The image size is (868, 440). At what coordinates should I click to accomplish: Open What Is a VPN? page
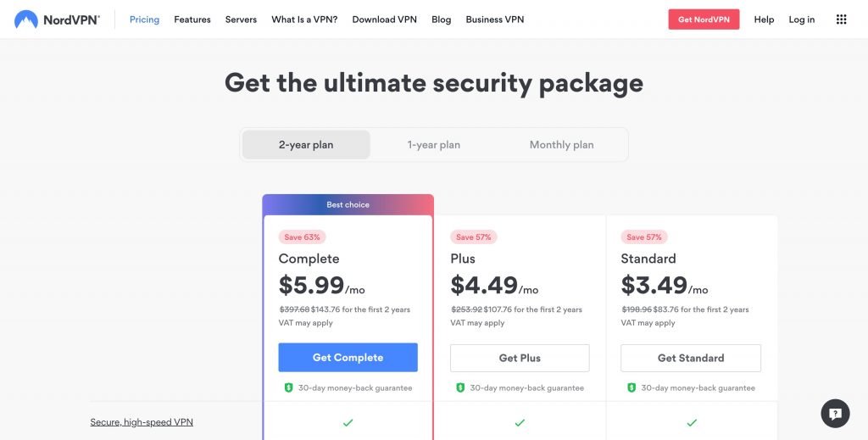point(304,19)
